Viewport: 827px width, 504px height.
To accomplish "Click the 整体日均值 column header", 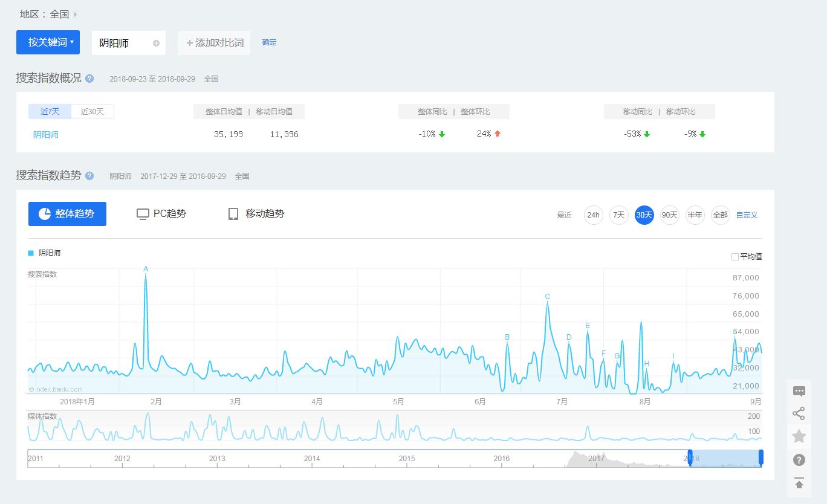I will [x=224, y=112].
